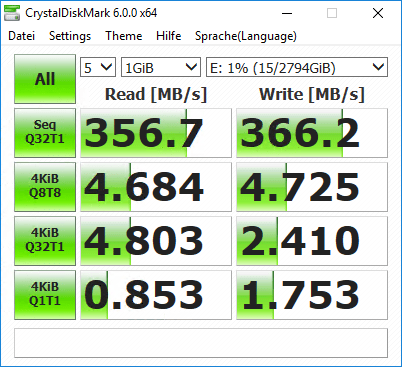Select the sequential write result 366.2
Screen dimensions: 402x368
click(312, 133)
